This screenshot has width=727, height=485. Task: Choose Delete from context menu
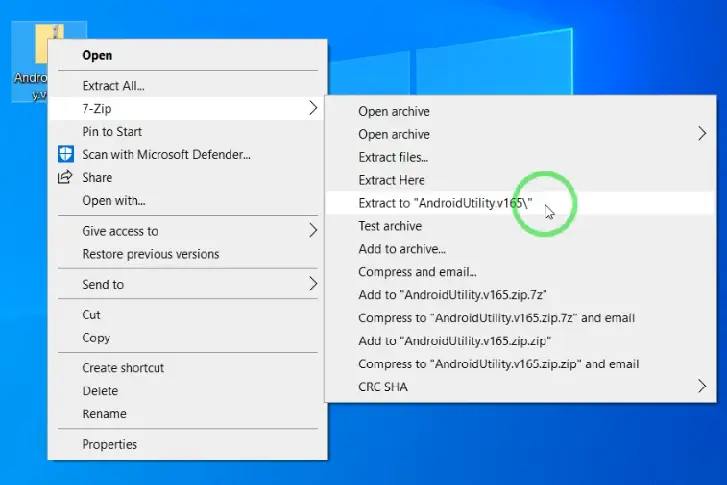pos(187,391)
